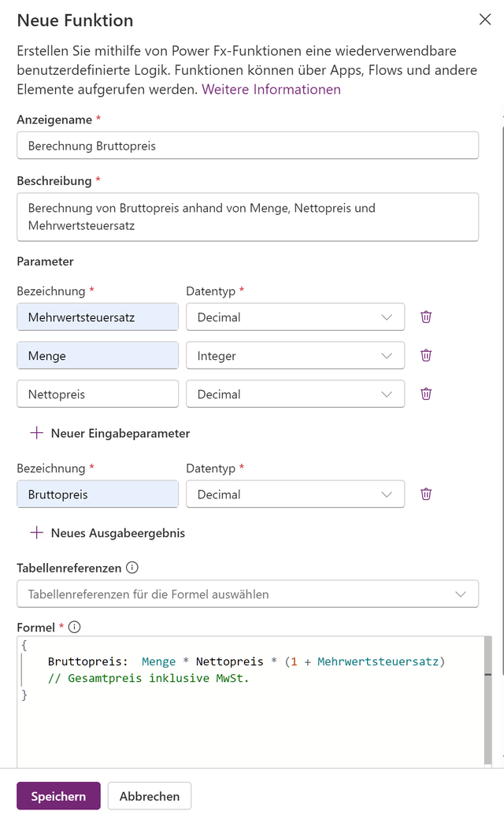Close the Neue Funktion panel
The width and height of the screenshot is (504, 826).
pyautogui.click(x=485, y=20)
